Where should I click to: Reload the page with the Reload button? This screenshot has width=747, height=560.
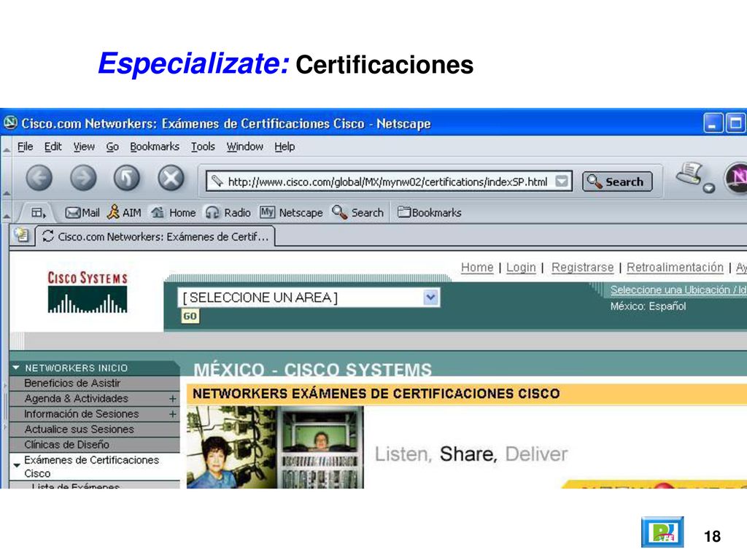click(127, 178)
